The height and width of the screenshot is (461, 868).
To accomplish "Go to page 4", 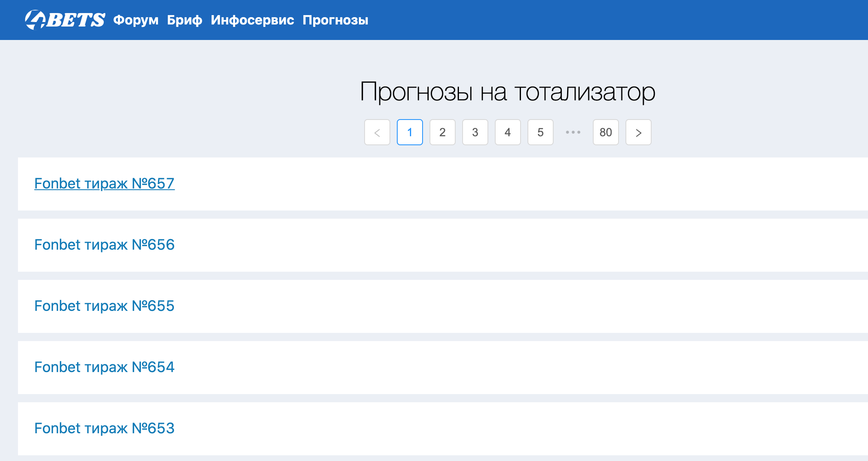I will pos(508,132).
